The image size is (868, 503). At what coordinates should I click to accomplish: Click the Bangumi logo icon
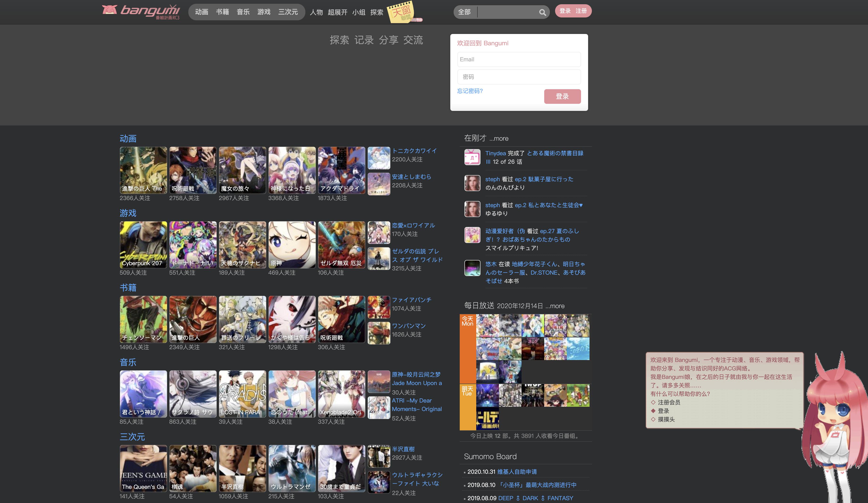click(110, 10)
